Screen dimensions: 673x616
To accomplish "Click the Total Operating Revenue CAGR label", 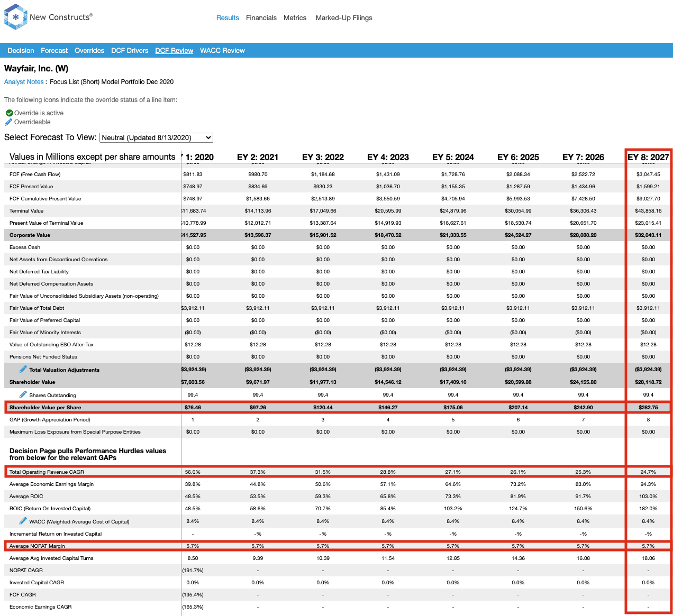I will coord(47,472).
